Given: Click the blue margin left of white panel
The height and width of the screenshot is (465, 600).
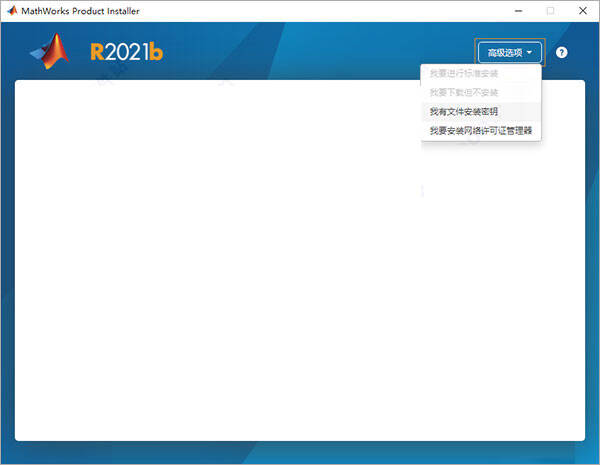Looking at the screenshot, I should click(x=7, y=260).
